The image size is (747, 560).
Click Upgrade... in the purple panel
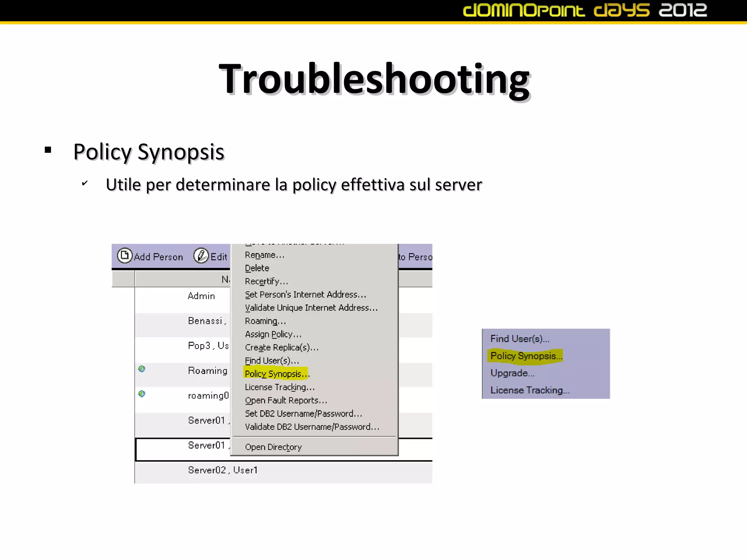click(x=512, y=373)
